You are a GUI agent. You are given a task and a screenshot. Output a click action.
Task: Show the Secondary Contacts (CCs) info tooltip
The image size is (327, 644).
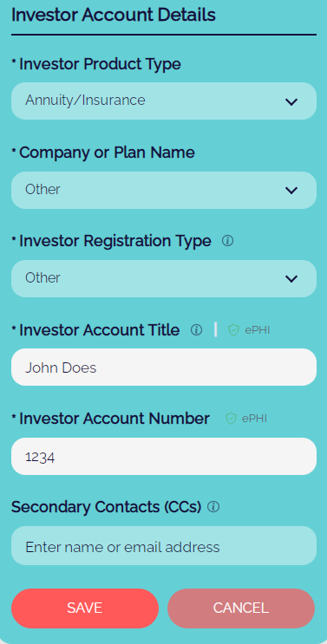pos(213,507)
